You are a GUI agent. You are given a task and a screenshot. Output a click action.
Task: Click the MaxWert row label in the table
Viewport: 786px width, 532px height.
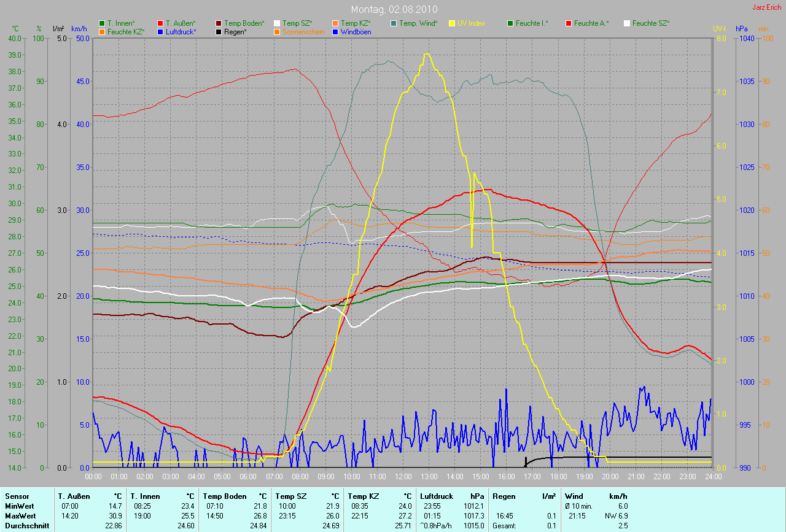coord(19,517)
